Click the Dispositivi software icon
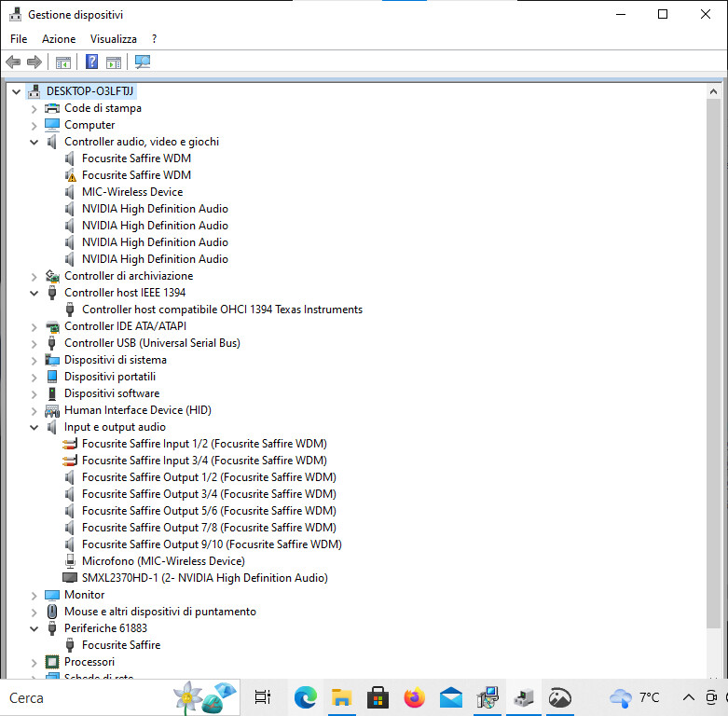Viewport: 728px width, 716px height. coord(52,393)
